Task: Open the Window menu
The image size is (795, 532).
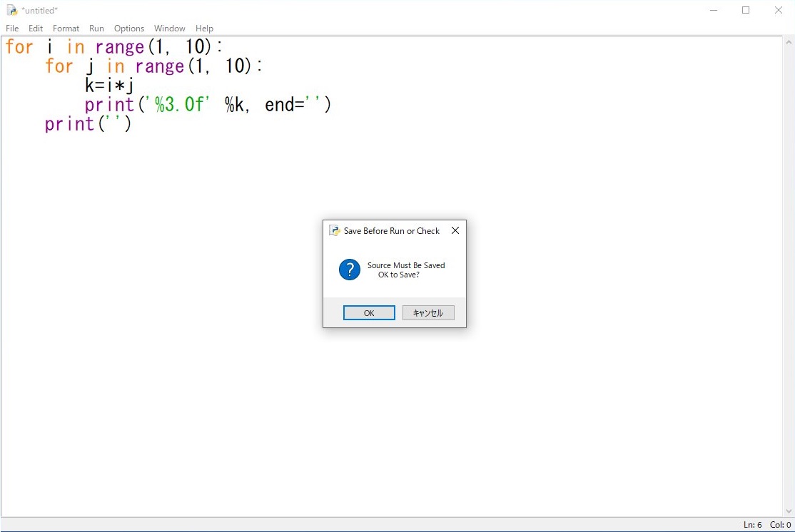Action: click(x=169, y=29)
